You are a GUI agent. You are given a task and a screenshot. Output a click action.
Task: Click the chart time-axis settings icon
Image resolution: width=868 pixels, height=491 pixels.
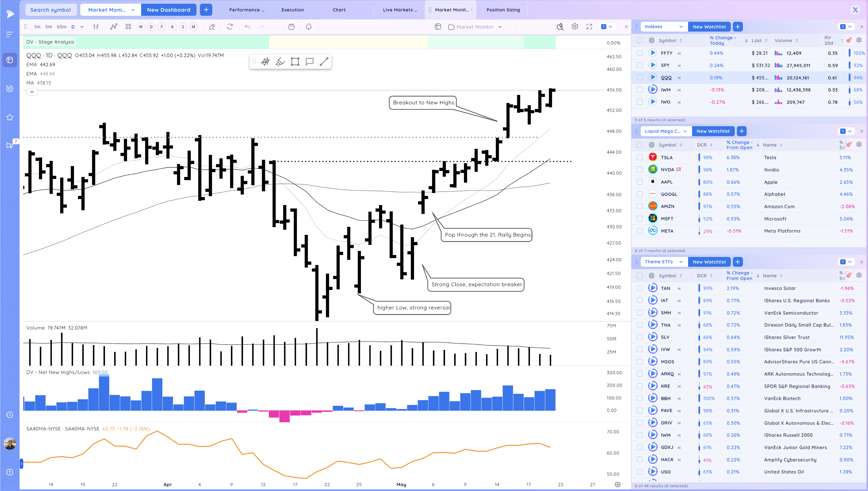[618, 484]
